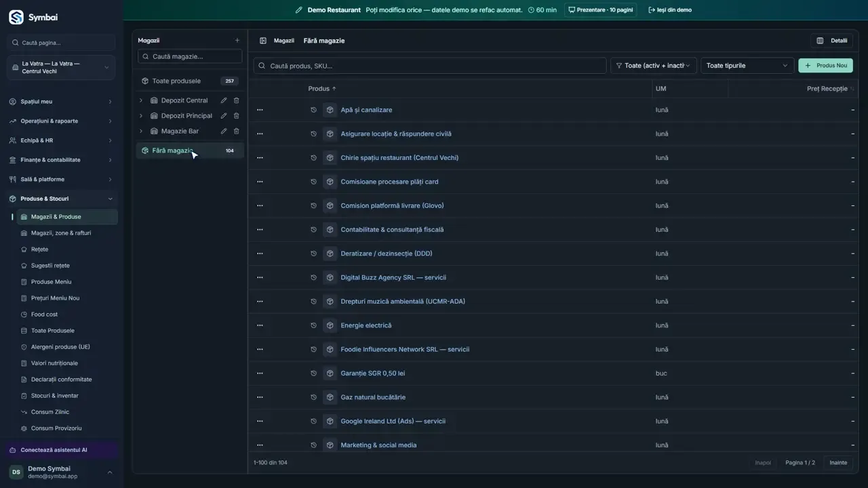Focus the Caută produs, SKU search field
Image resolution: width=868 pixels, height=488 pixels.
(430, 66)
